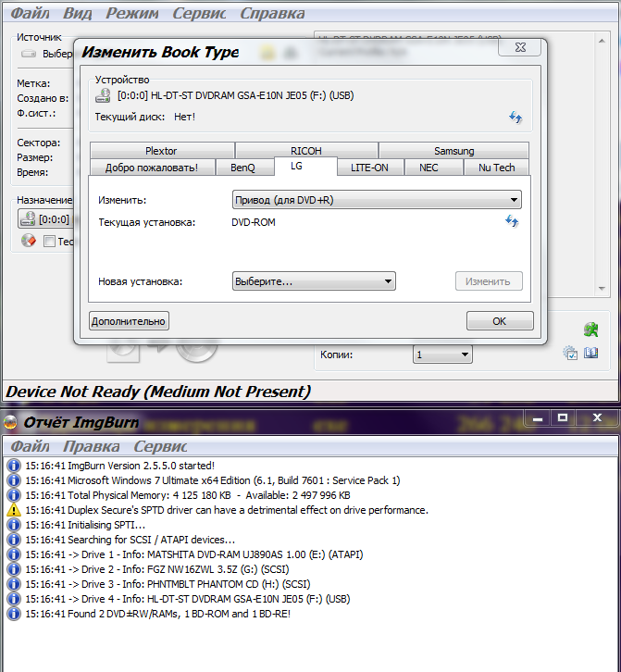Click the info icon for Total Physical Memory line
621x672 pixels.
[14, 495]
